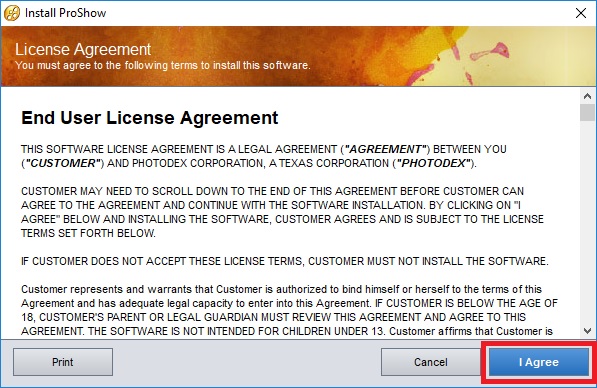Click the paragraph beginning 'Customer represents and warrants'
This screenshot has height=388, width=597.
289,310
